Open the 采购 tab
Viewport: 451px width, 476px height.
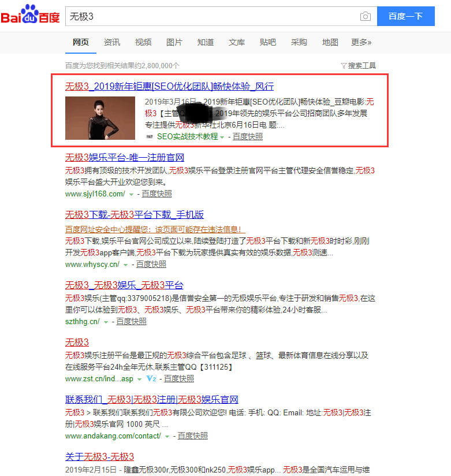[299, 42]
